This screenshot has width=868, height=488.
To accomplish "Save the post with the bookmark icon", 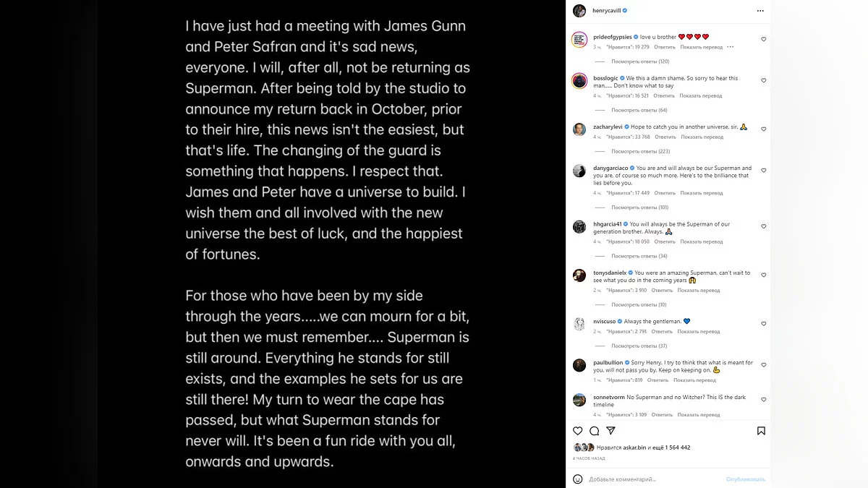I will [761, 431].
